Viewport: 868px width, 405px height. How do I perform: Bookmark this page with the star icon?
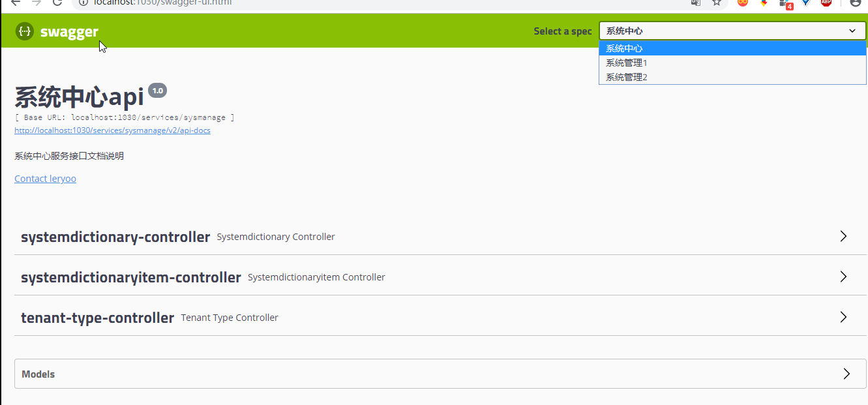click(717, 3)
